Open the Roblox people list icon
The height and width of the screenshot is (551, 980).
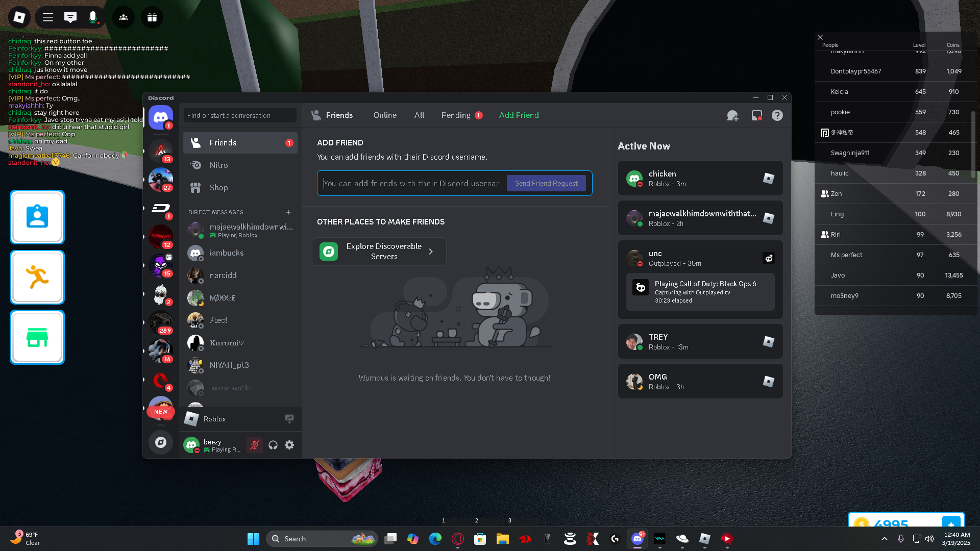124,17
